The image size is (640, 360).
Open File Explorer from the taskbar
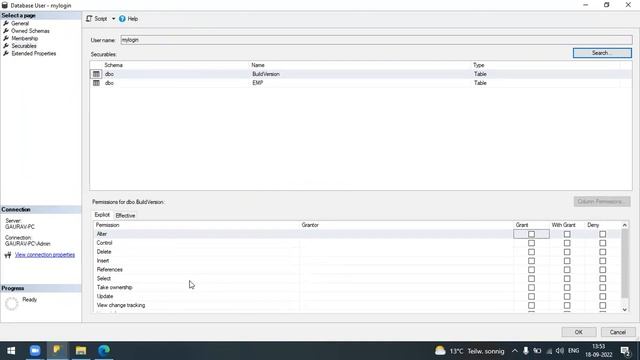81,351
